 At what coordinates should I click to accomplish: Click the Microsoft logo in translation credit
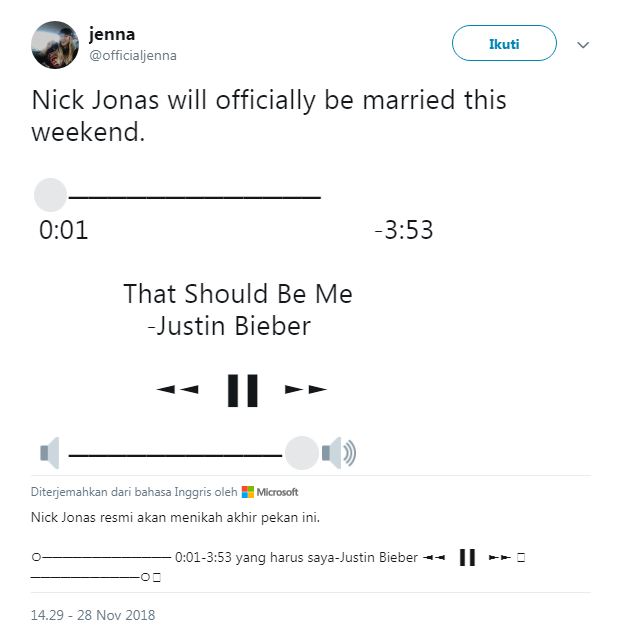coord(248,492)
